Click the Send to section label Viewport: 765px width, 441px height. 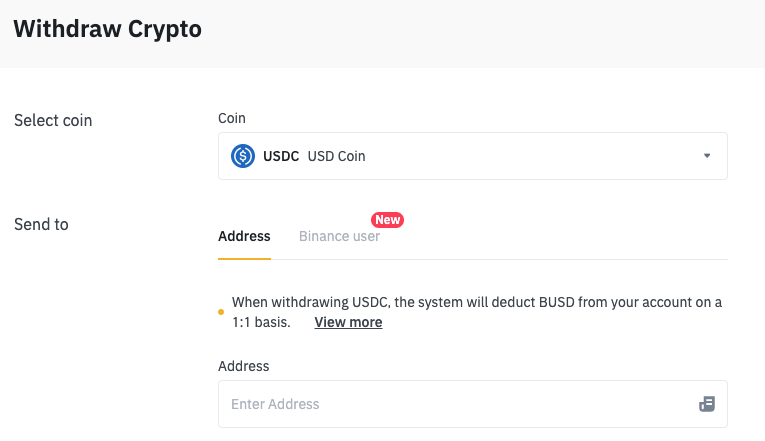pyautogui.click(x=41, y=224)
